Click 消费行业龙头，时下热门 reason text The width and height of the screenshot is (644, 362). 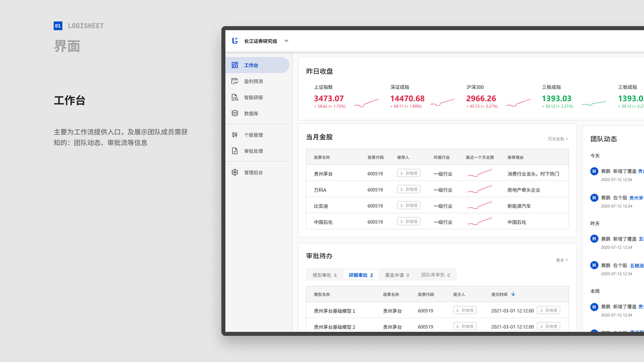pyautogui.click(x=533, y=174)
